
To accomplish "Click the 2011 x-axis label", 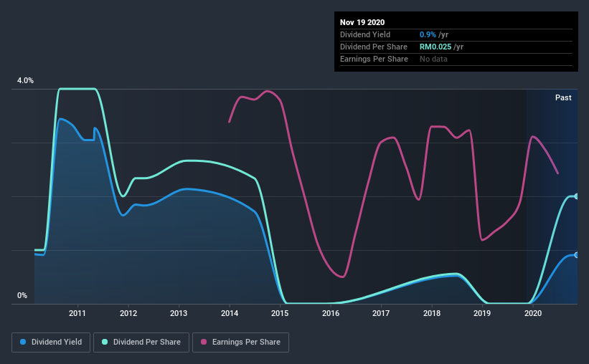I will (x=77, y=313).
